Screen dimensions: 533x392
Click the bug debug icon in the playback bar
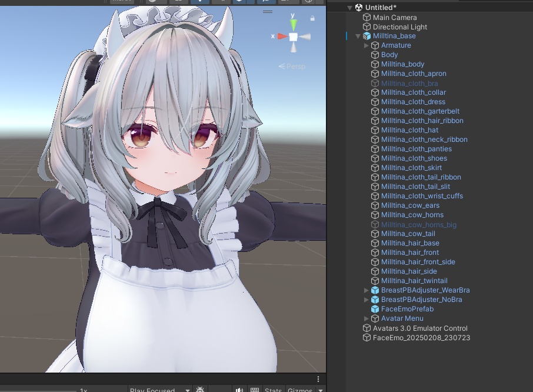pyautogui.click(x=200, y=389)
